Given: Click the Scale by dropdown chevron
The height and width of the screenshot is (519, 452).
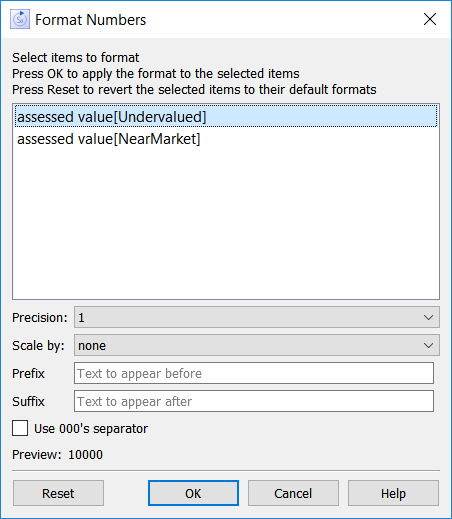Looking at the screenshot, I should (428, 345).
